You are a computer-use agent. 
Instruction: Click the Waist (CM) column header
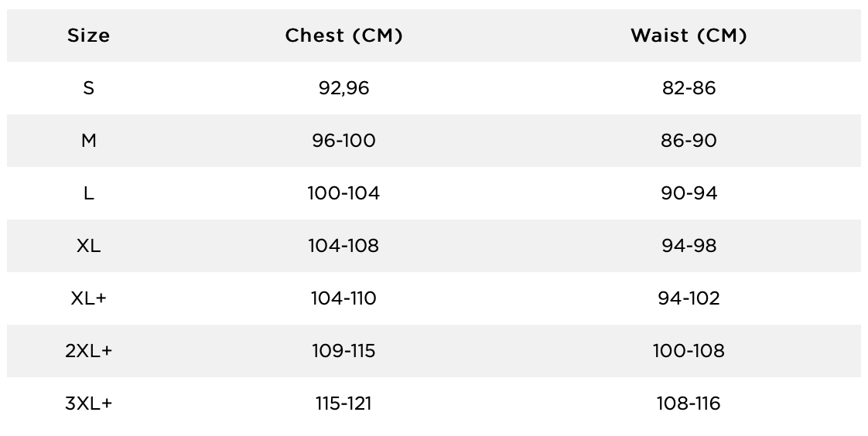click(689, 36)
